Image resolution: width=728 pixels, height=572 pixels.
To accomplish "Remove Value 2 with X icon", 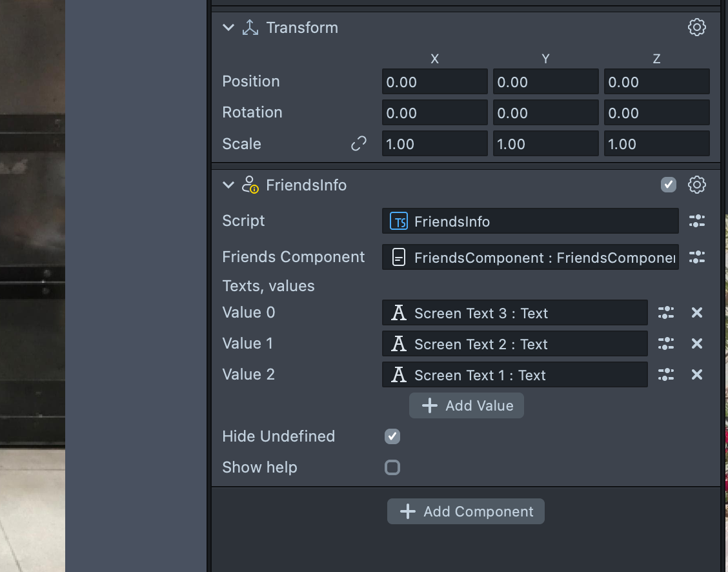I will (x=696, y=375).
